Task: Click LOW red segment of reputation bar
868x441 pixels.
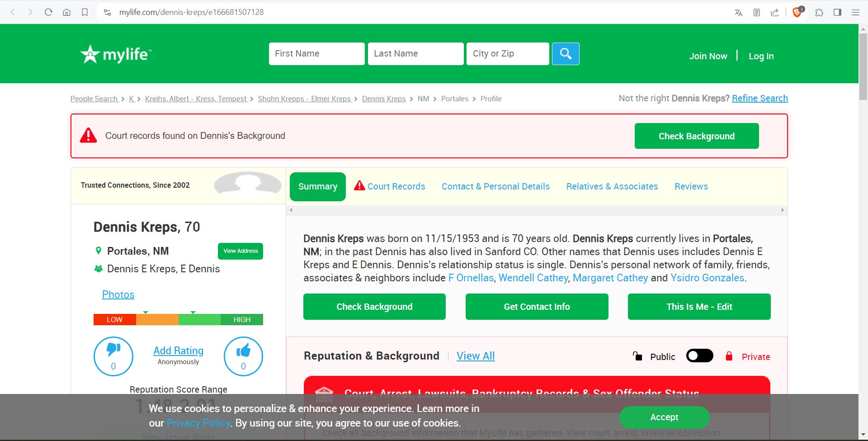Action: [115, 319]
